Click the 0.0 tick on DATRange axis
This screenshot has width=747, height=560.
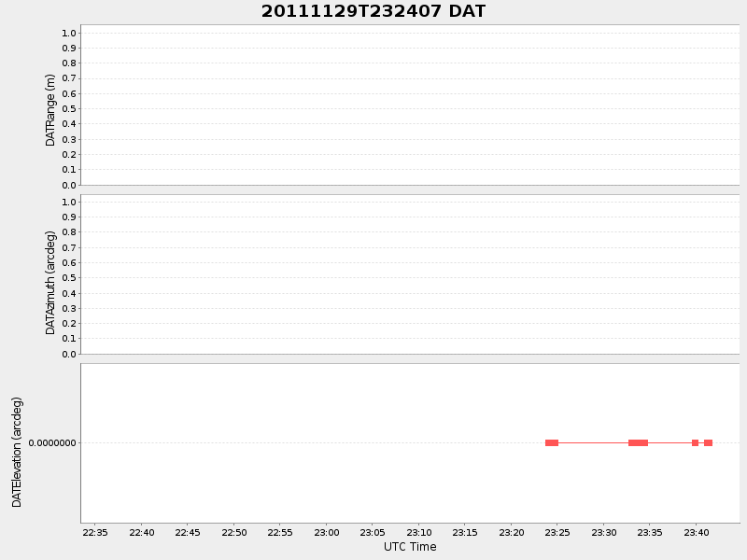point(69,185)
